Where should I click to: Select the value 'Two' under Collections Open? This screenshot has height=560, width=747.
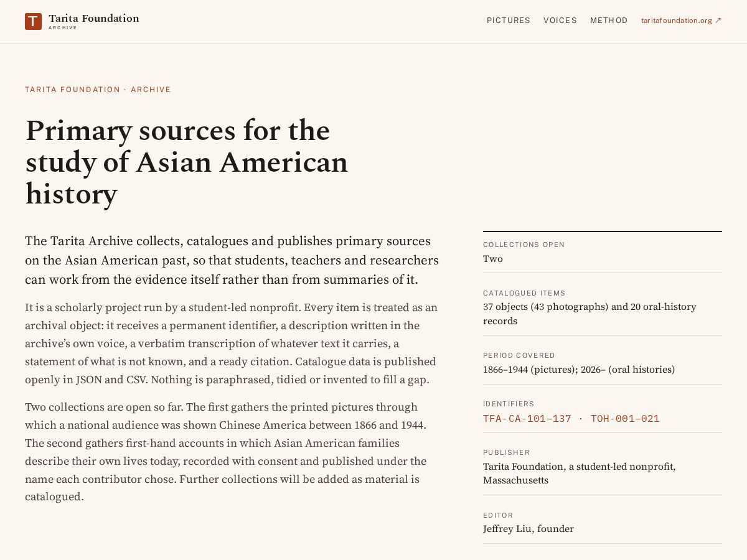click(x=493, y=259)
